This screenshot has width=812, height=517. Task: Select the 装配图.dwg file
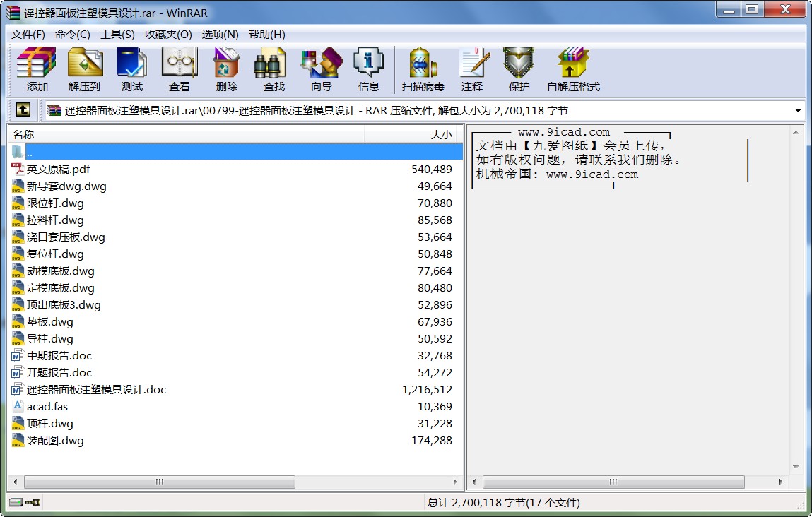pyautogui.click(x=55, y=441)
